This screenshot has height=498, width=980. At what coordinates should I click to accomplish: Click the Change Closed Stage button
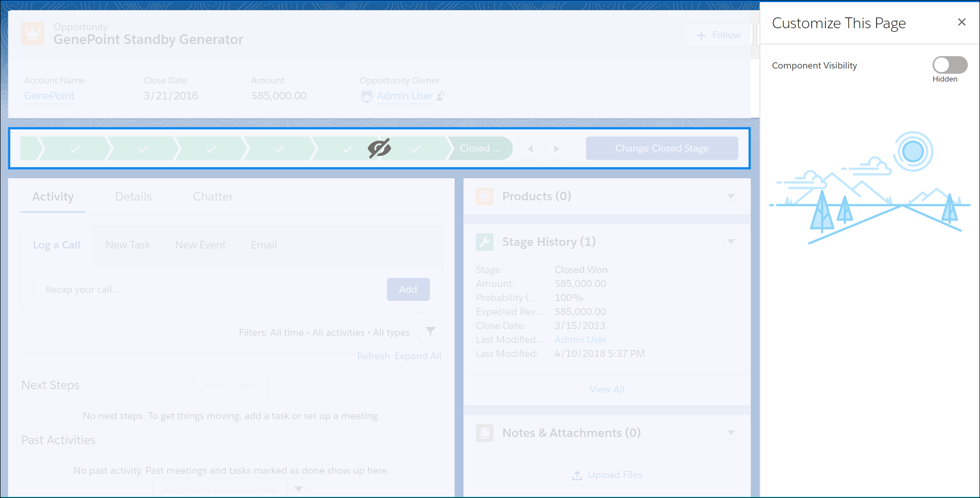coord(662,149)
